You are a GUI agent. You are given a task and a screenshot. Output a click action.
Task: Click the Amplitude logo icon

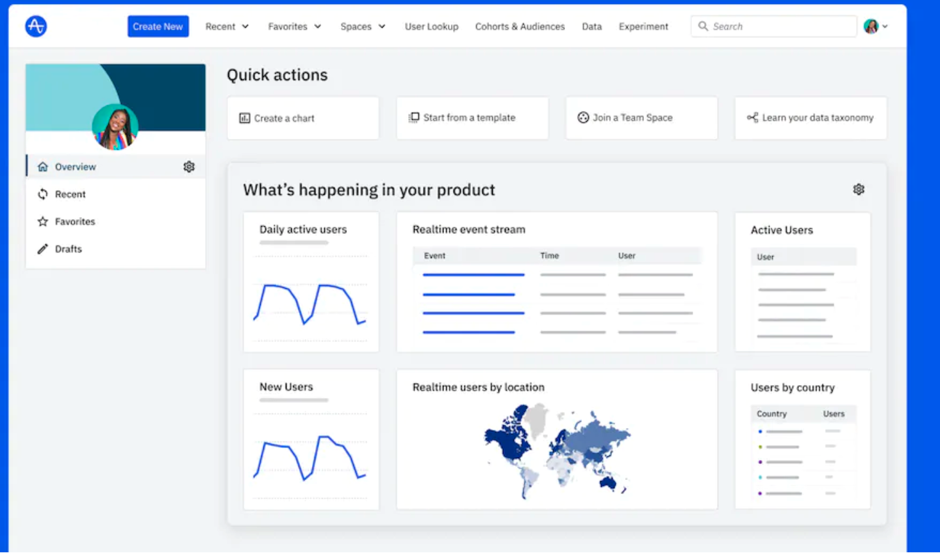36,26
